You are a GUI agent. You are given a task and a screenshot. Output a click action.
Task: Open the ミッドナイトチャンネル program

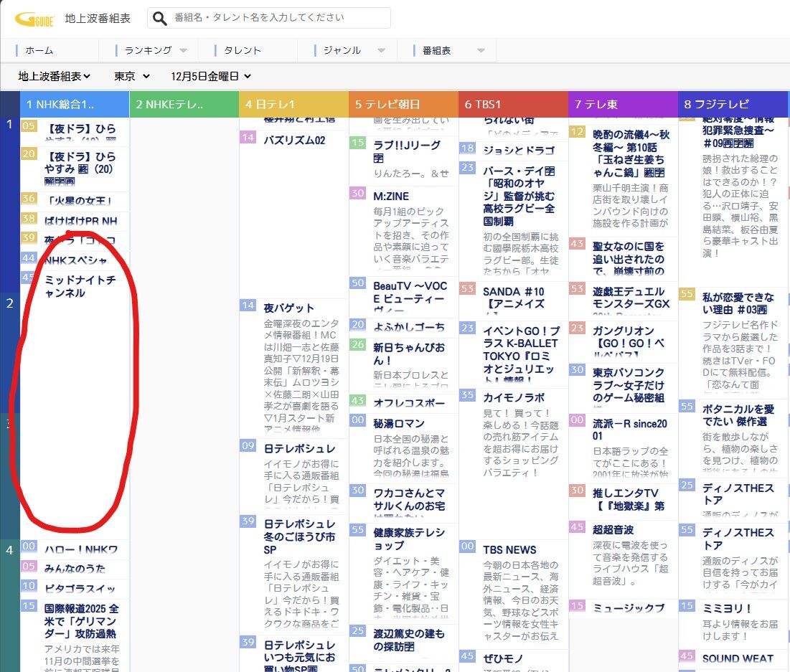click(80, 286)
